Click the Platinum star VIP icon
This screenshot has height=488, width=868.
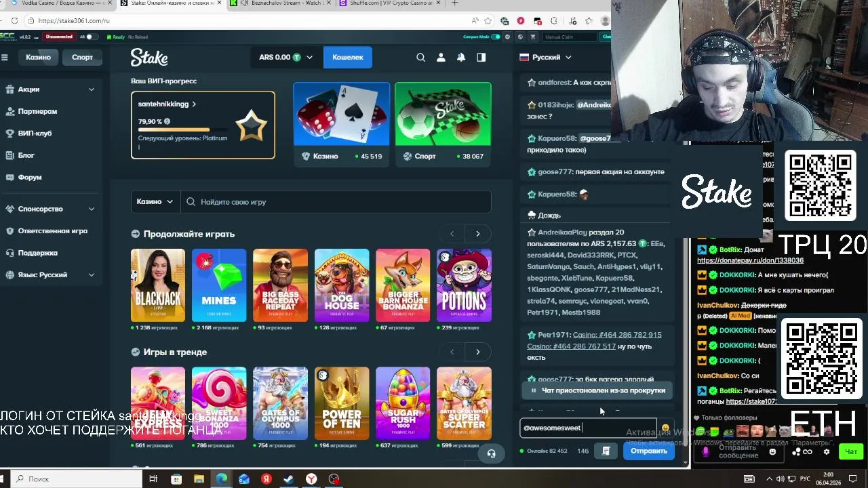(x=251, y=125)
